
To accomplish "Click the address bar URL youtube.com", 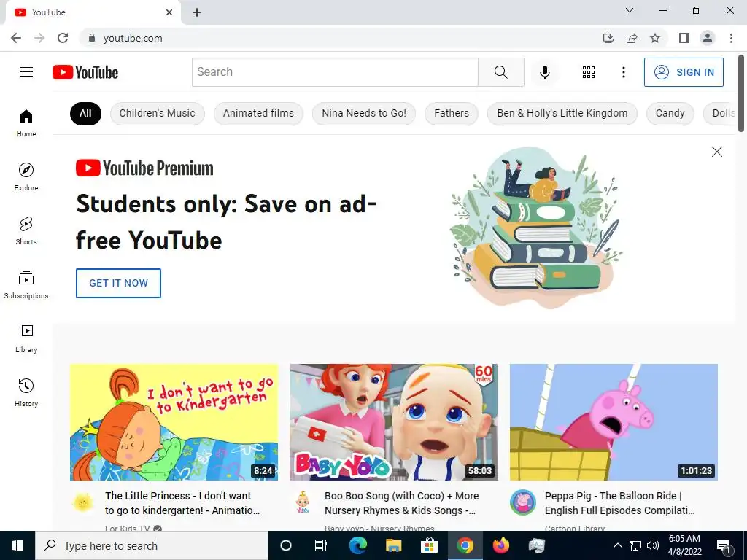I will point(133,38).
